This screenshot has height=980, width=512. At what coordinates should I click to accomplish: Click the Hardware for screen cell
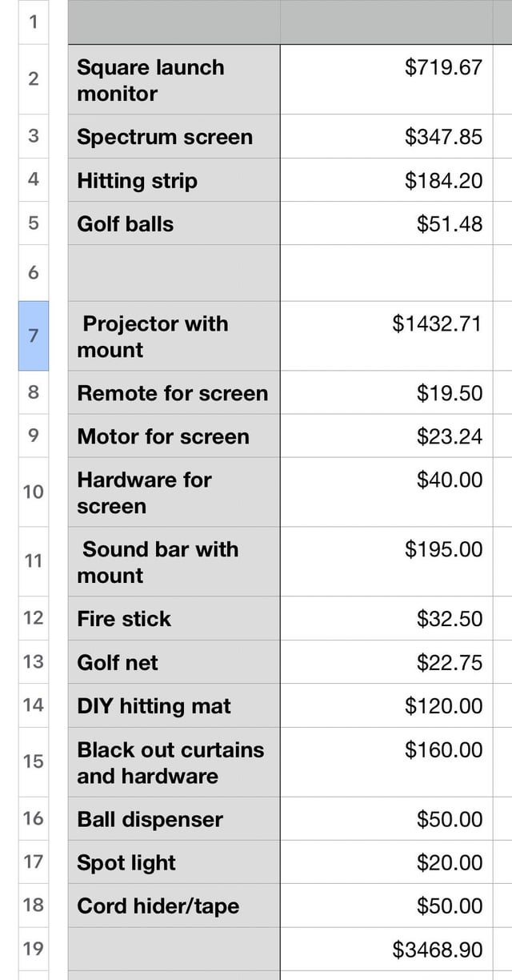pyautogui.click(x=174, y=493)
